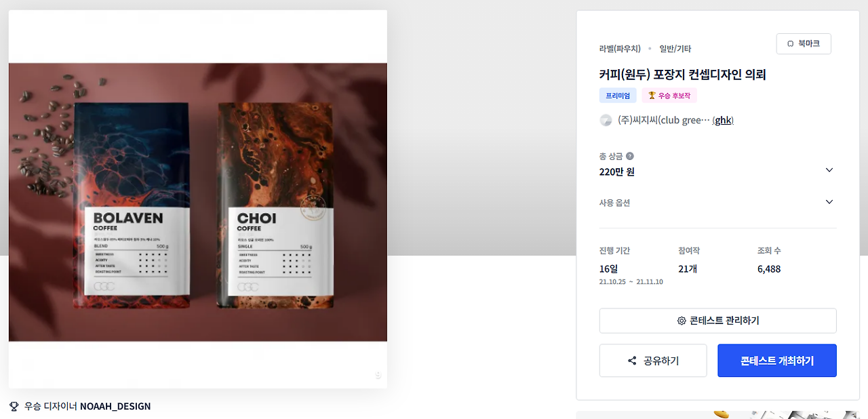Open winning designer NOAAH_DESIGN profile
The width and height of the screenshot is (868, 419).
tap(115, 406)
